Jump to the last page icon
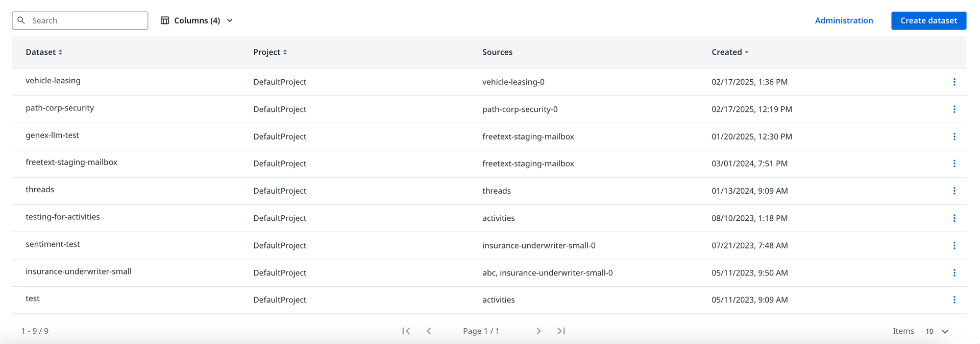The image size is (980, 344). (561, 331)
